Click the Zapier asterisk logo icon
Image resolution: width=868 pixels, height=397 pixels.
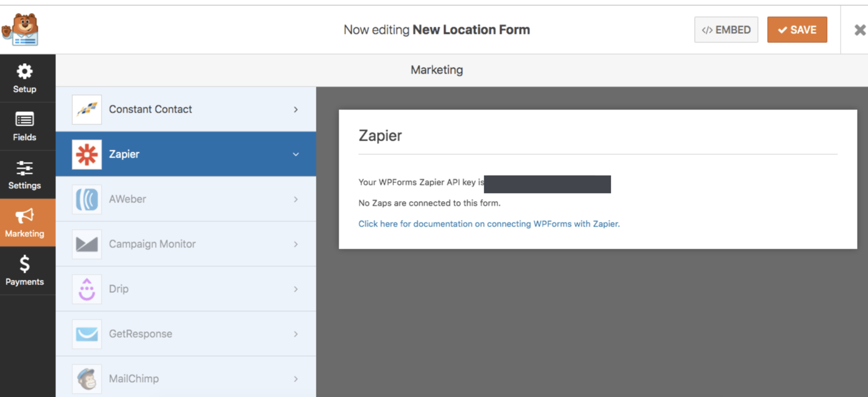tap(87, 154)
